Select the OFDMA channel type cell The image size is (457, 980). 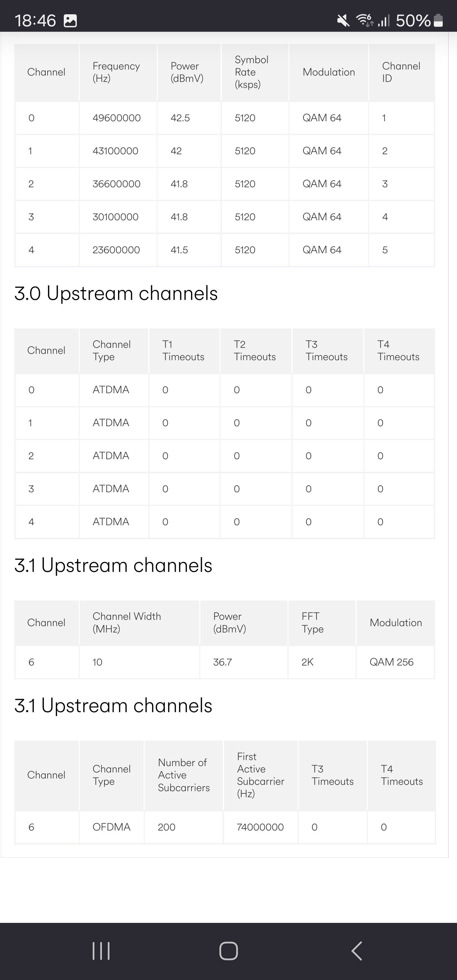click(x=111, y=827)
